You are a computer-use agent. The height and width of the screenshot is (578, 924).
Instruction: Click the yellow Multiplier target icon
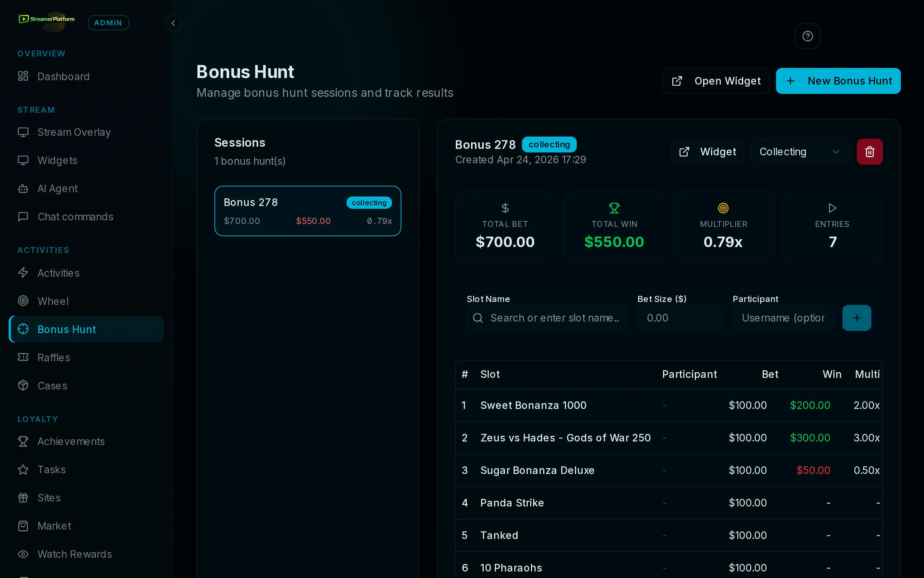(x=723, y=208)
